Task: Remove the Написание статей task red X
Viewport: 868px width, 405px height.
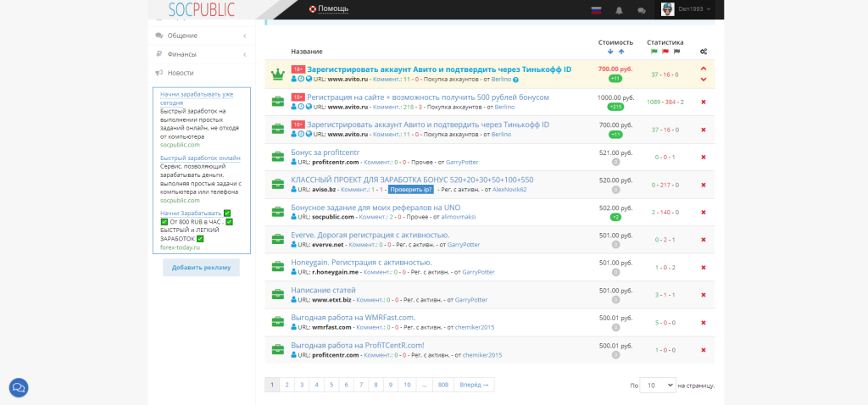Action: 704,295
